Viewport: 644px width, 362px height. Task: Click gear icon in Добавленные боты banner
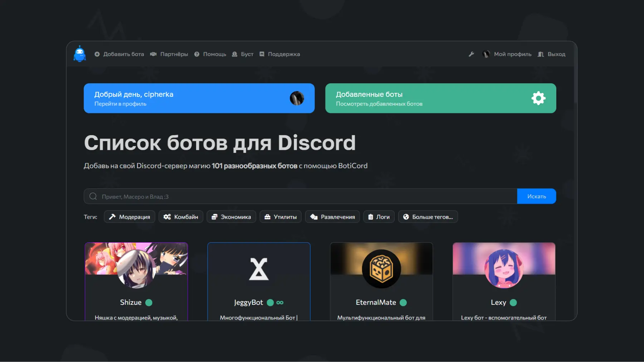[x=538, y=98]
